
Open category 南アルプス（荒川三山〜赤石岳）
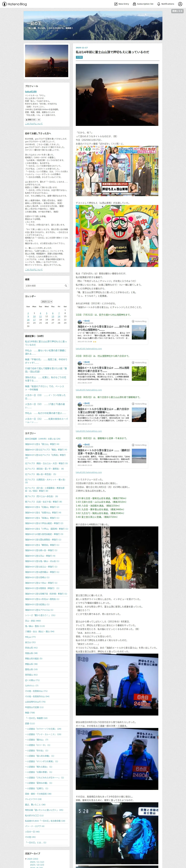(x=42, y=496)
